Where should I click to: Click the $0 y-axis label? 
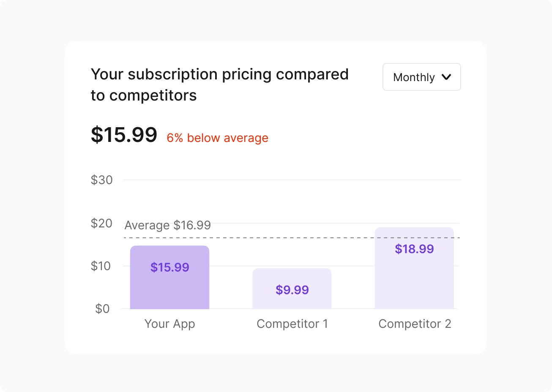[102, 309]
